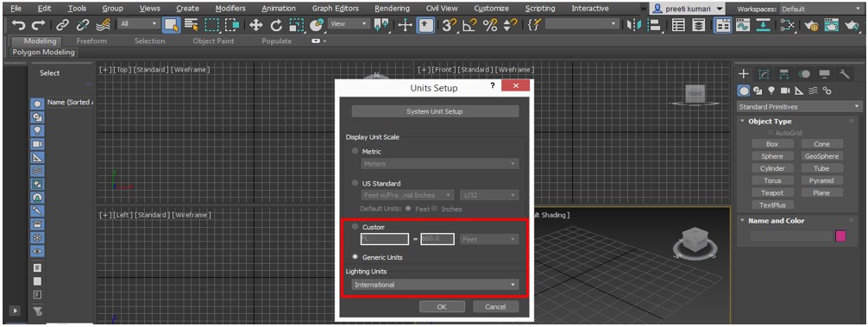Confirm Units Setup with OK
This screenshot has height=327, width=868.
[441, 306]
